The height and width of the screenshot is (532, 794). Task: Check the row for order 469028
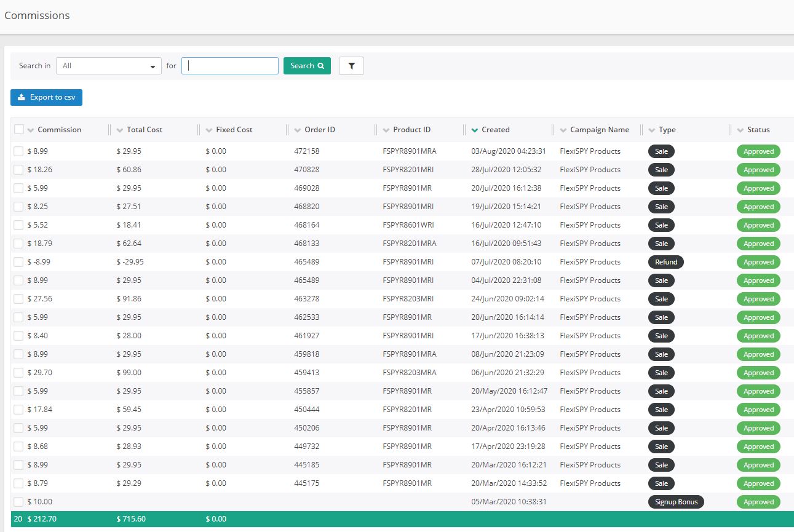point(18,188)
